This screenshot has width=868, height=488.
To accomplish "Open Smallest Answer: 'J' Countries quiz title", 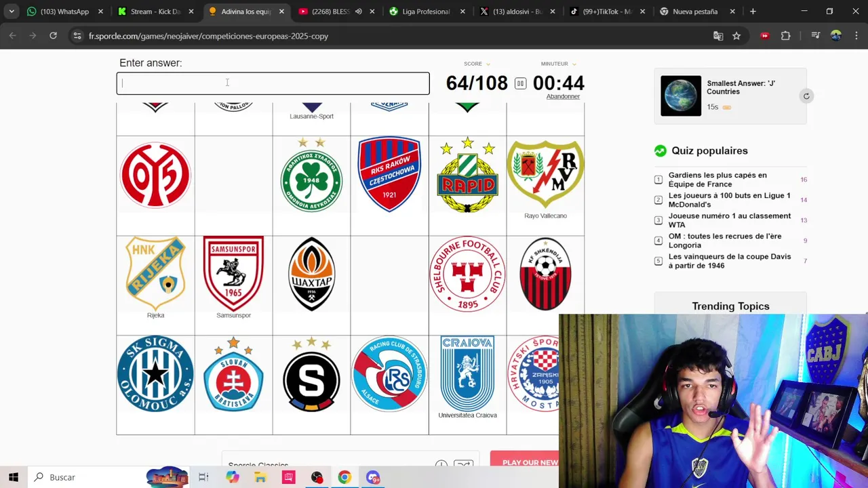I will click(741, 87).
